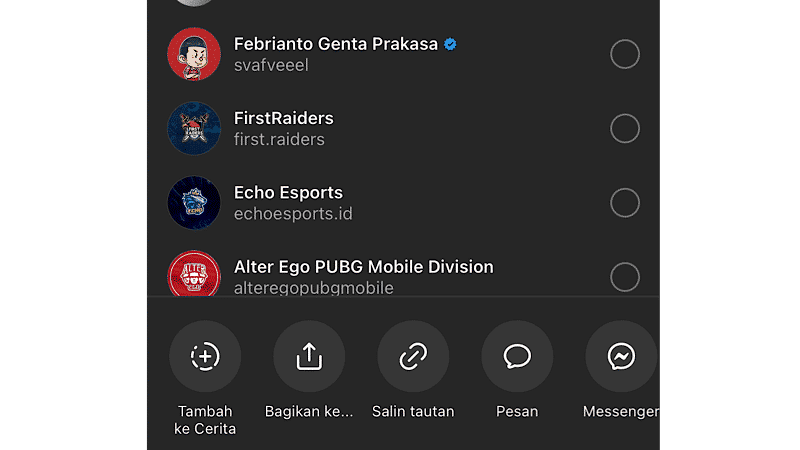Open the verified badge next to Febrianto
The image size is (800, 450).
450,44
